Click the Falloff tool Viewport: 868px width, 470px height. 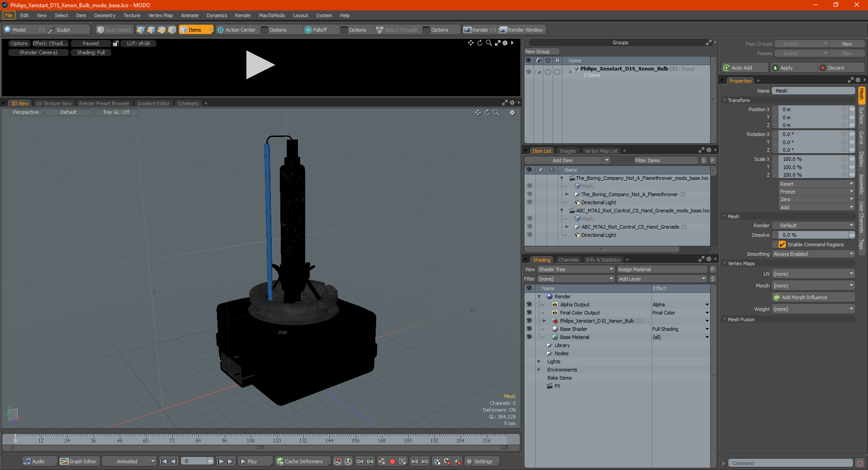tap(316, 30)
